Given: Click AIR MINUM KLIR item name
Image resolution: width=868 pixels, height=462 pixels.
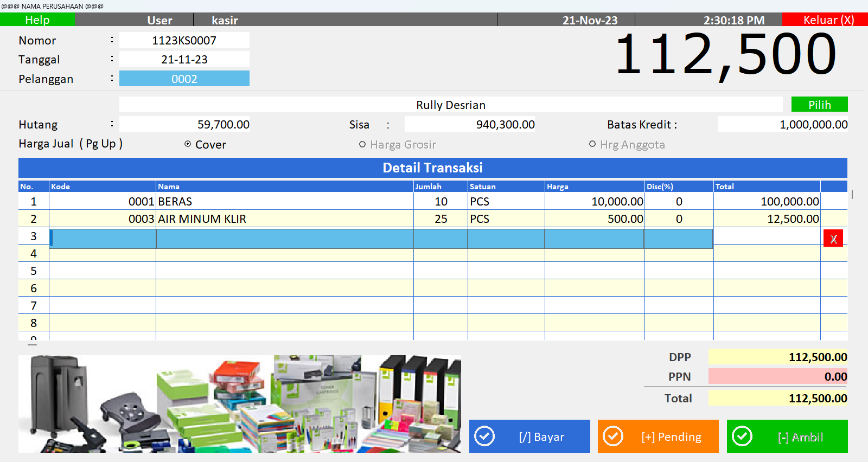Looking at the screenshot, I should pos(202,219).
